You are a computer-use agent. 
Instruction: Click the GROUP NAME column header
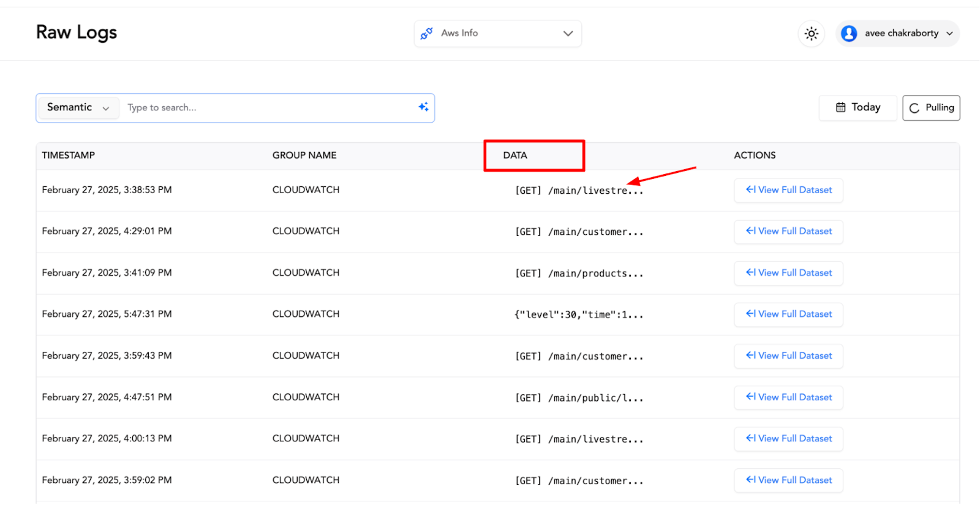304,156
